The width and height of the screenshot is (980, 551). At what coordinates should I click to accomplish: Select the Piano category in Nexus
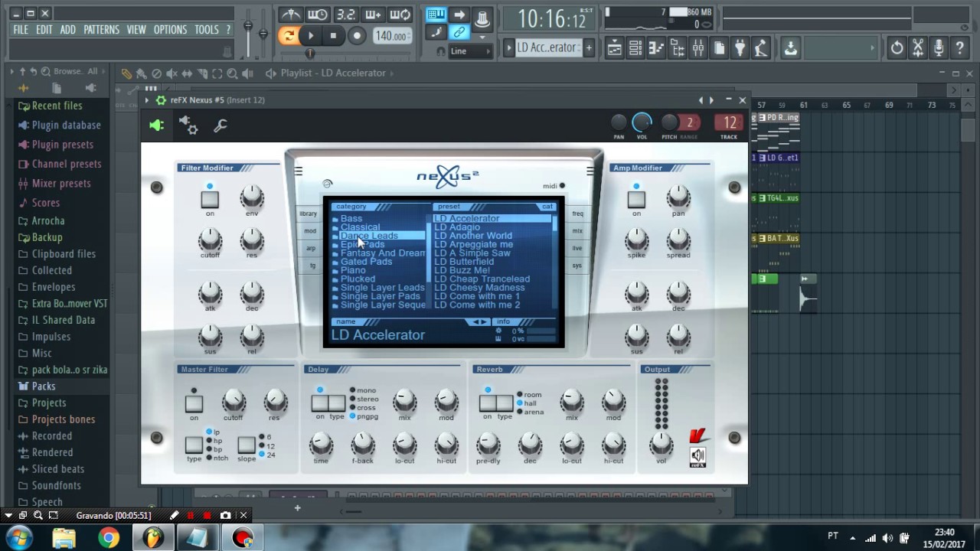coord(353,270)
